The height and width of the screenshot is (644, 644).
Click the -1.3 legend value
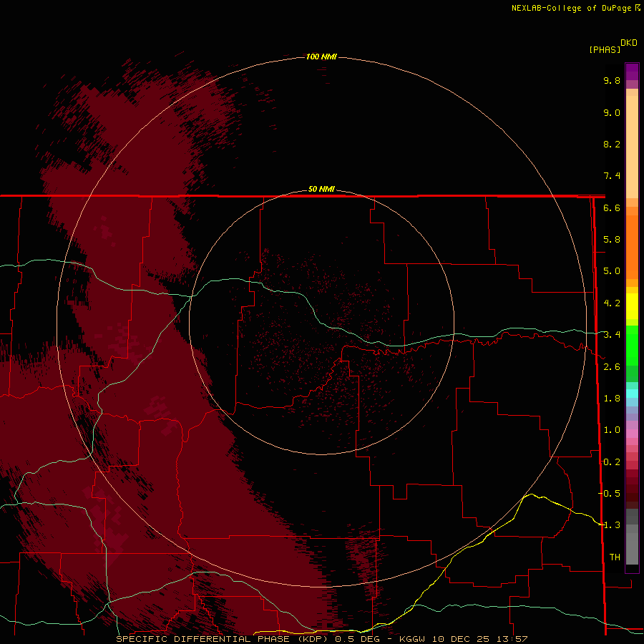610,525
